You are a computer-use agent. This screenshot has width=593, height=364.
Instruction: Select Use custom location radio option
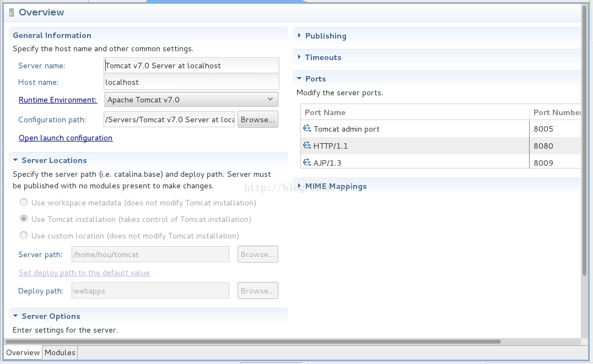24,236
